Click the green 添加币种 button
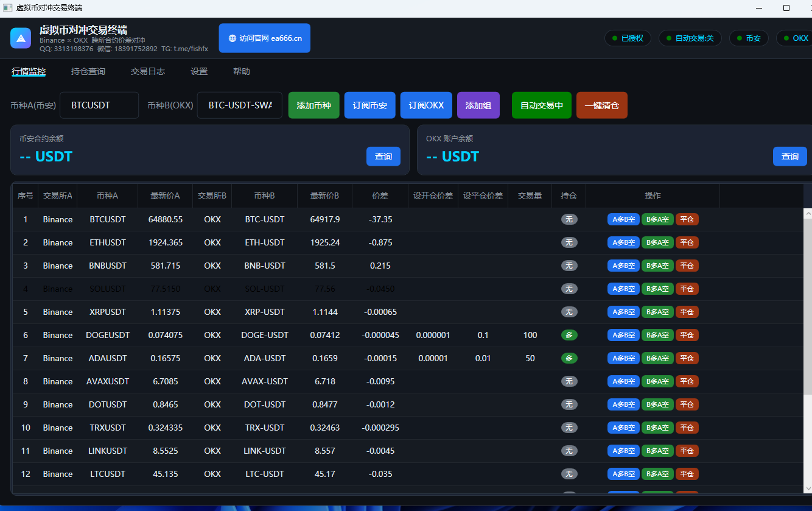Viewport: 812px width, 511px height. click(313, 105)
